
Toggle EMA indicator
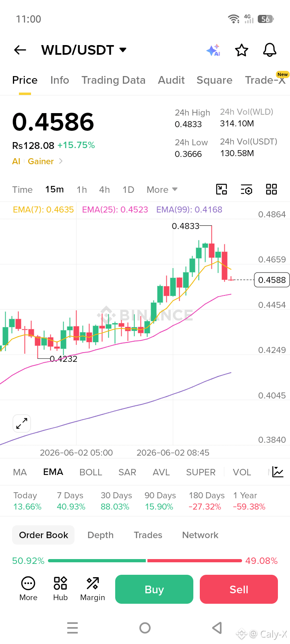(x=53, y=472)
